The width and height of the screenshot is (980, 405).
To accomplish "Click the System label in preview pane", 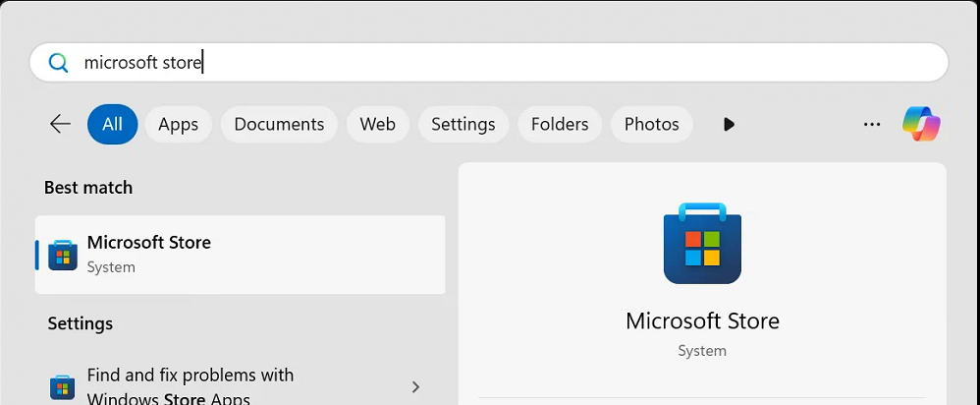I will 702,351.
